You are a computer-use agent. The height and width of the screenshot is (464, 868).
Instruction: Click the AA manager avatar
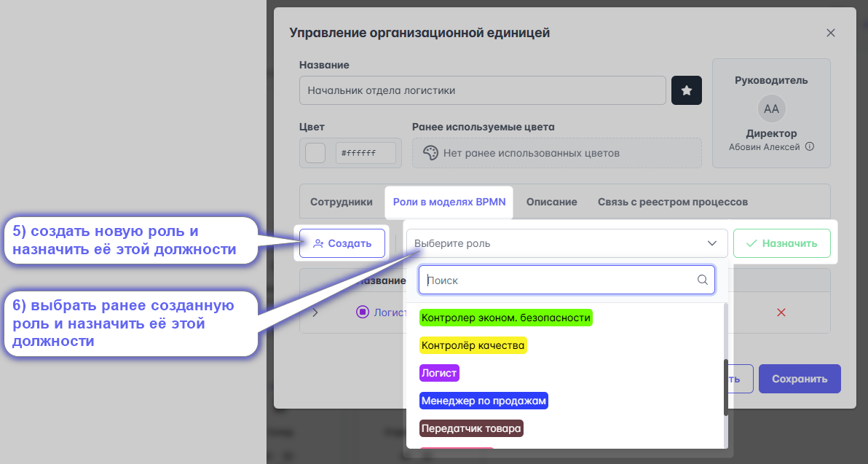pyautogui.click(x=771, y=109)
